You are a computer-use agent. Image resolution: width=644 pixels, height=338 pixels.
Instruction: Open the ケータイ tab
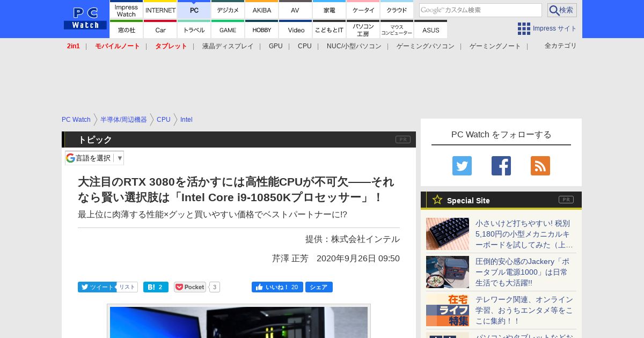click(363, 9)
